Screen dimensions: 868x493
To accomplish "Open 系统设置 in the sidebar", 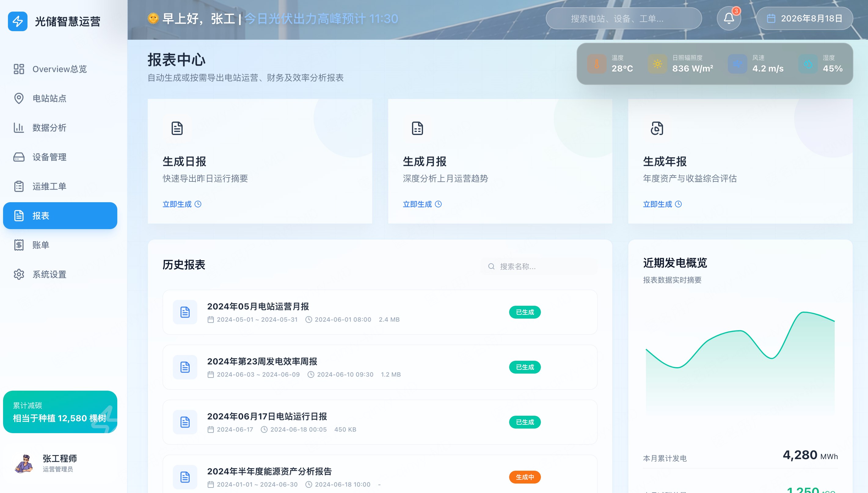I will tap(60, 274).
